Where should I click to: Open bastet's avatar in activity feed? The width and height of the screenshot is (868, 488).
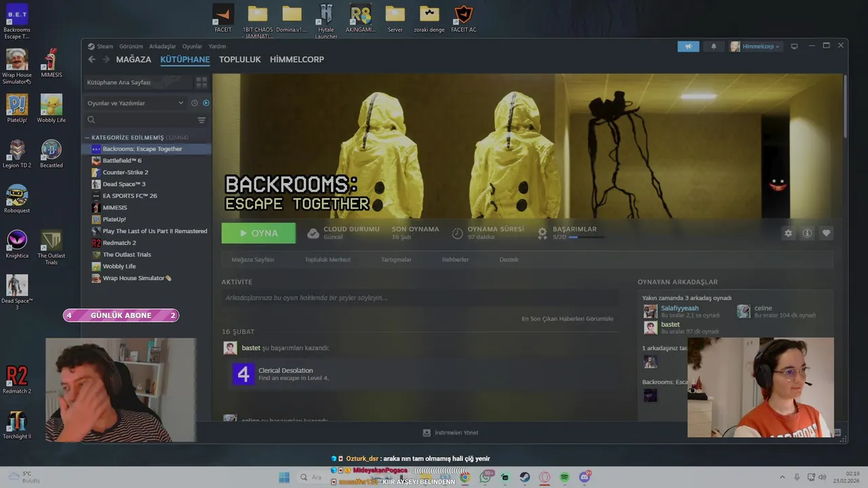231,348
